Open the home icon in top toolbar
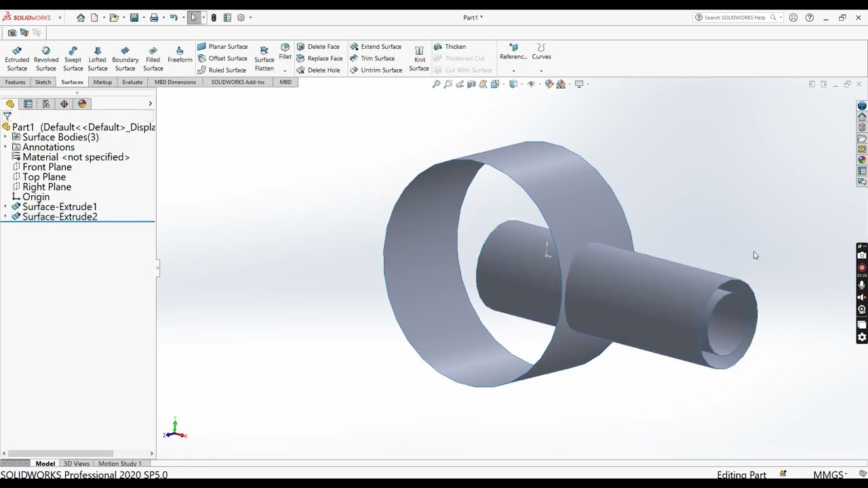The width and height of the screenshot is (868, 488). coord(81,18)
